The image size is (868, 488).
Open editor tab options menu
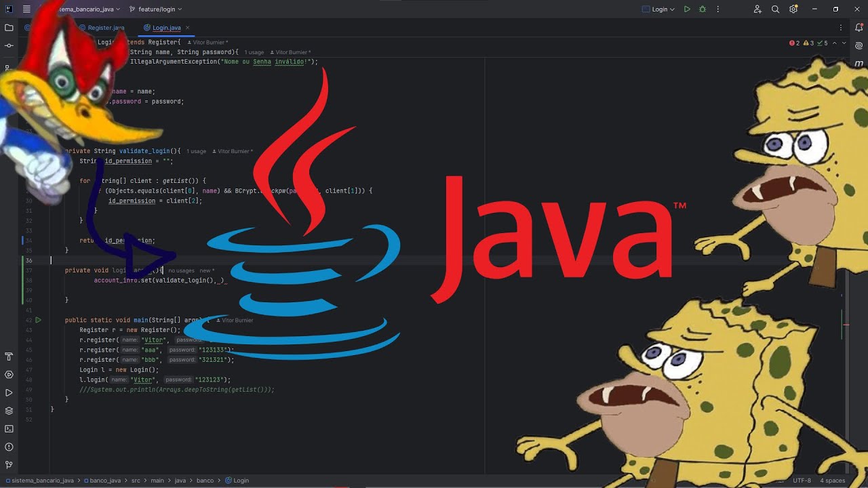(x=841, y=28)
